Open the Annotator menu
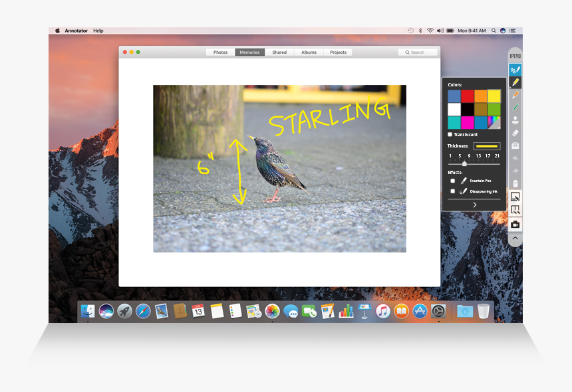 [x=76, y=31]
